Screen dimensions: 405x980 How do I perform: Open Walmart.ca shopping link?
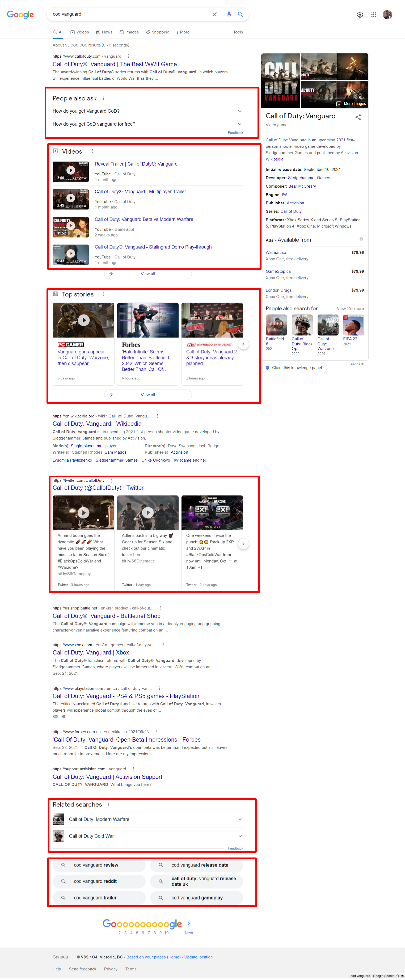276,253
